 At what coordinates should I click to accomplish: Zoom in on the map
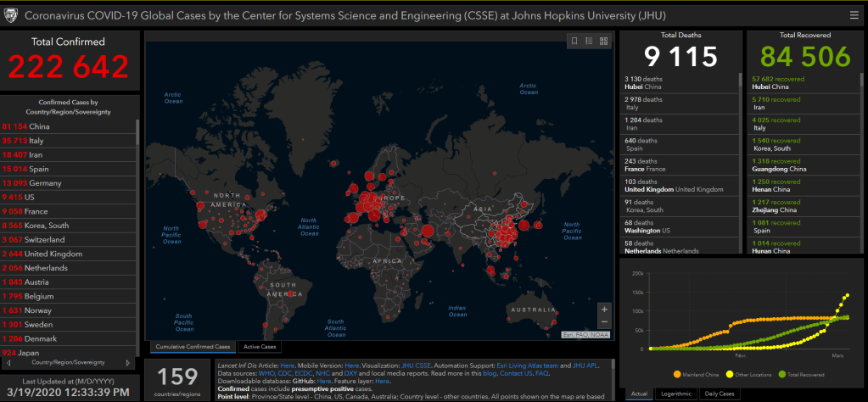click(603, 309)
